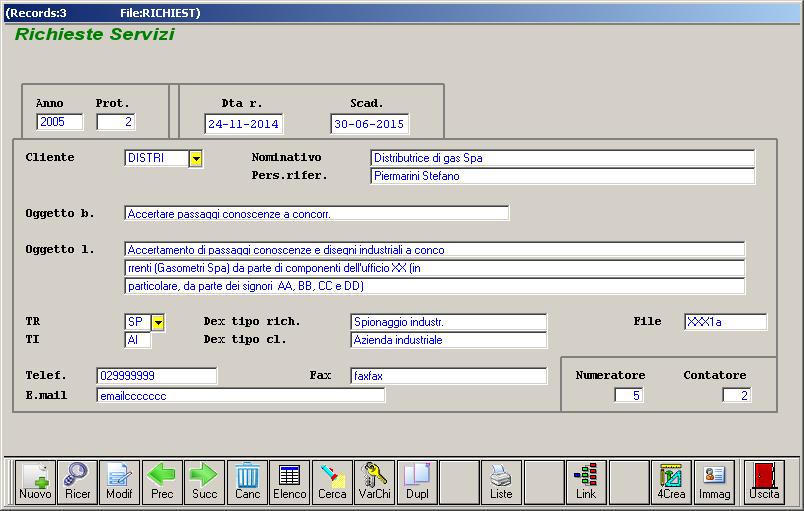The height and width of the screenshot is (511, 804).
Task: Click the Dex tipo rich. label
Action: [252, 321]
